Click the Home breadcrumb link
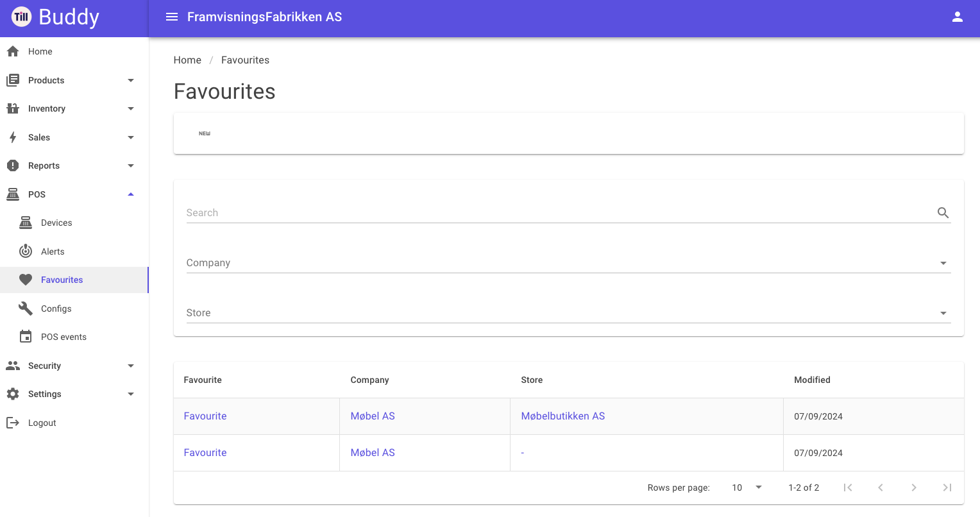 coord(187,60)
